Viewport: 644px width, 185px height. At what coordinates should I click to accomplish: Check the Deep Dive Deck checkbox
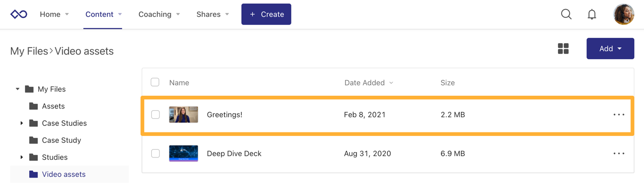[155, 153]
